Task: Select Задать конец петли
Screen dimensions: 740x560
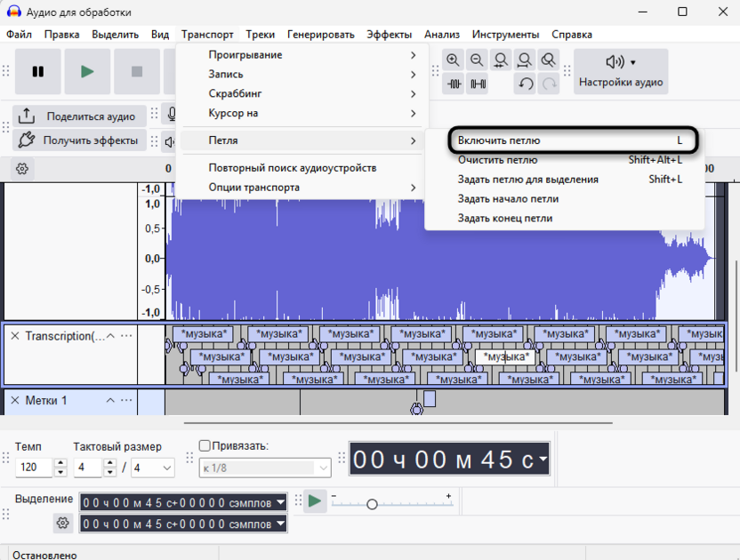Action: (569, 218)
